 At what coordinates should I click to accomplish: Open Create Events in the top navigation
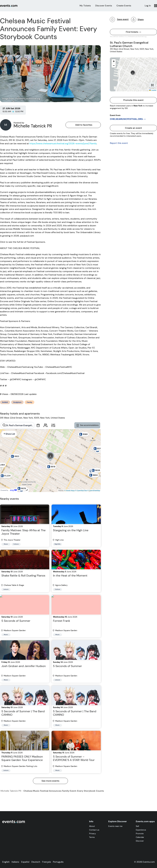point(124,6)
